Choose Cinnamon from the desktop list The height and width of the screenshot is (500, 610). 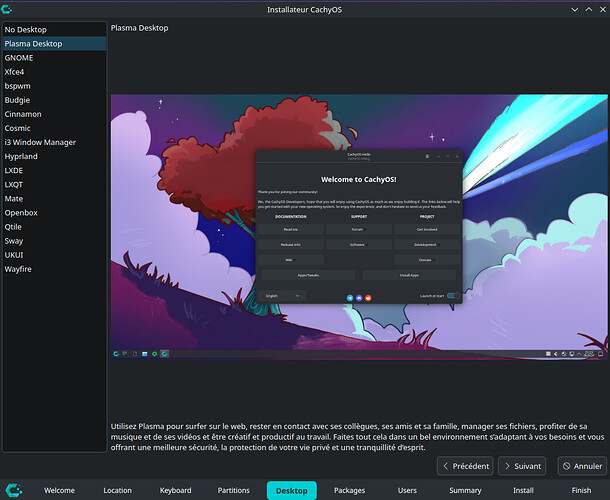click(x=24, y=114)
